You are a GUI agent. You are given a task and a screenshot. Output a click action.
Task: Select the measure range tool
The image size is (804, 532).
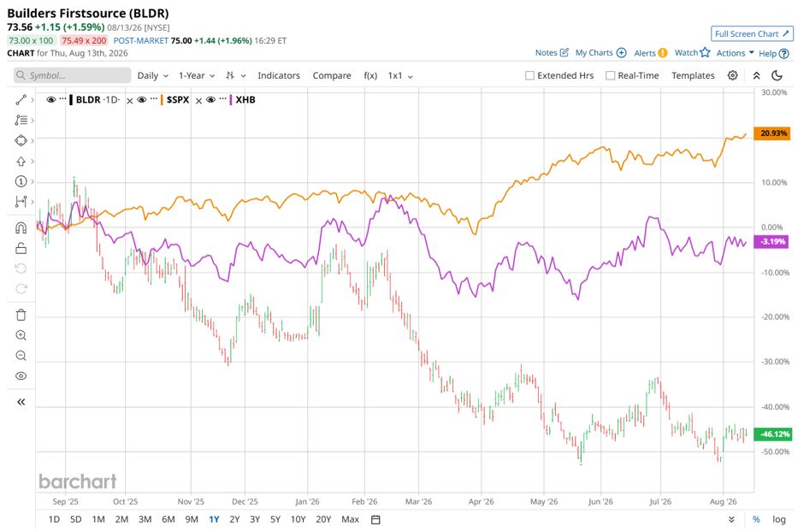pyautogui.click(x=21, y=202)
